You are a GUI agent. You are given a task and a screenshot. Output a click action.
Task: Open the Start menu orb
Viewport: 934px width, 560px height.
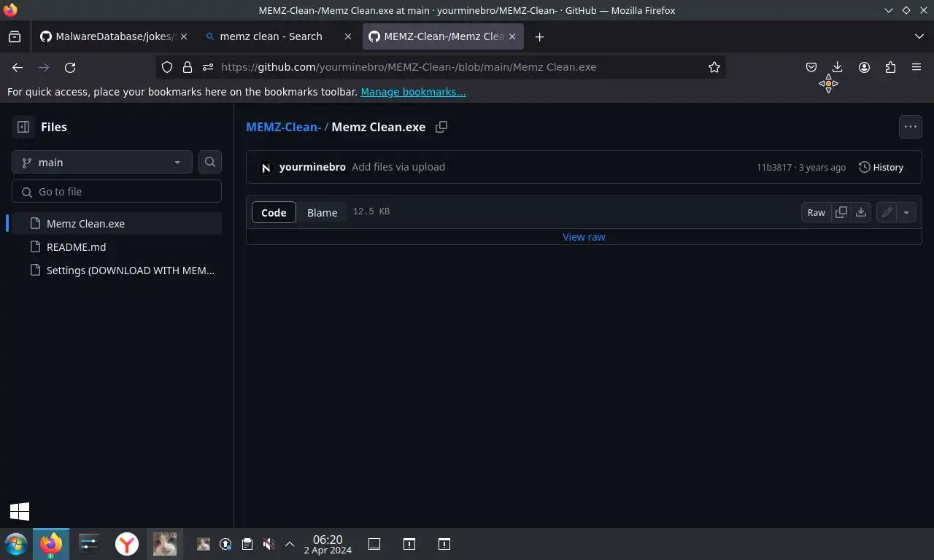[15, 544]
